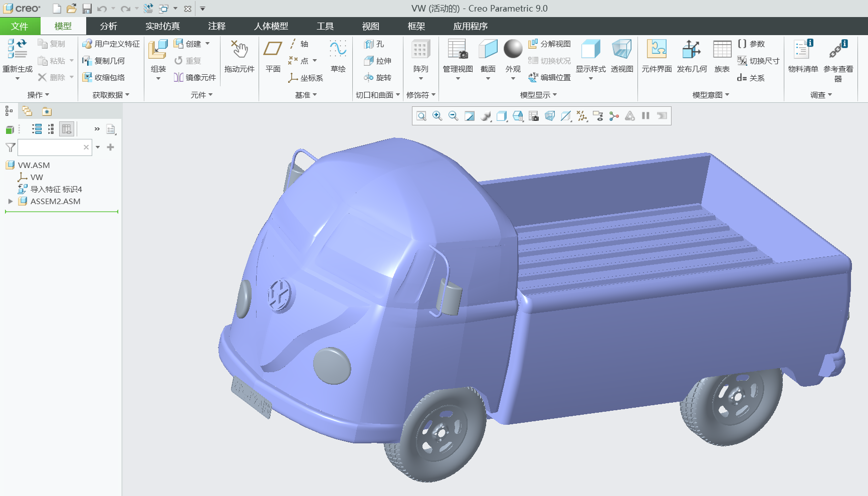Click the Copy Geometry (复制几何) button

tap(104, 61)
